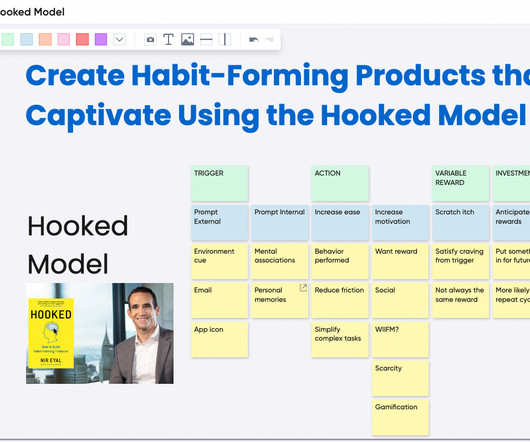Select the Hooked Model text label

(78, 245)
